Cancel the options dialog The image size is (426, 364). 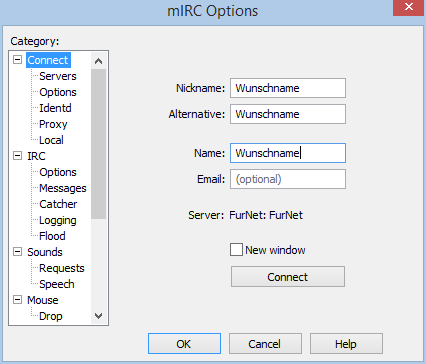click(x=265, y=344)
